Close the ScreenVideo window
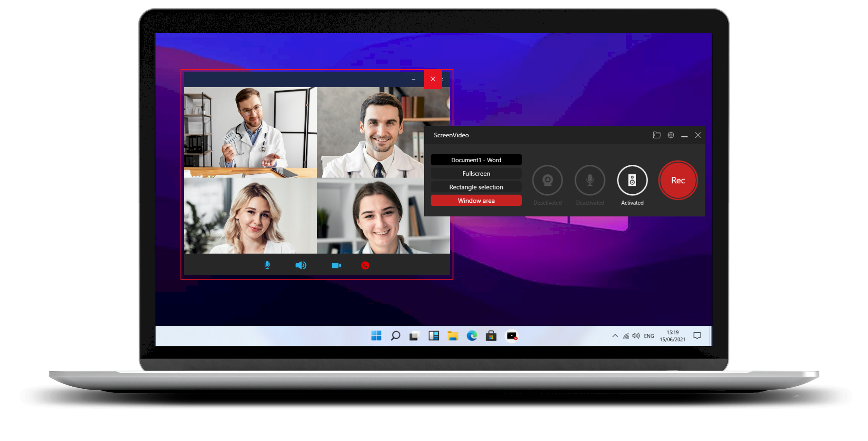868x441 pixels. pos(698,135)
